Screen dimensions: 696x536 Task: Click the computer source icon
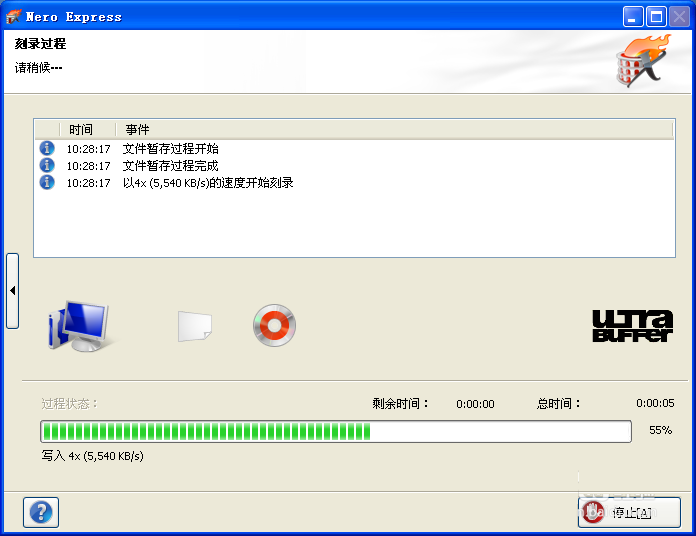pos(78,326)
